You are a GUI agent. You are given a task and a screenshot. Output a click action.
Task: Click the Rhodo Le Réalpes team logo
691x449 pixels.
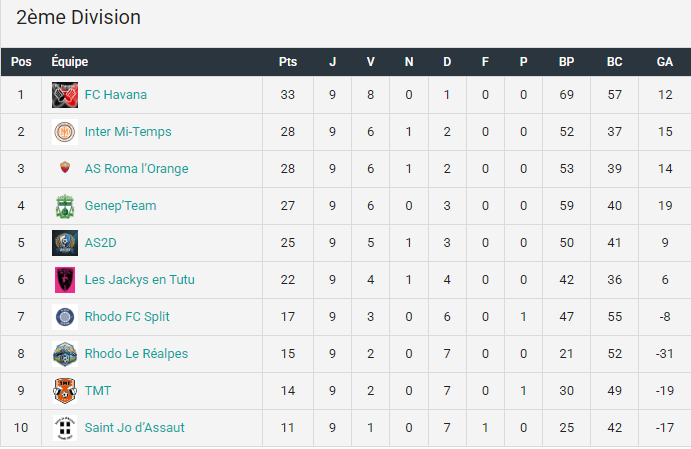click(x=65, y=354)
